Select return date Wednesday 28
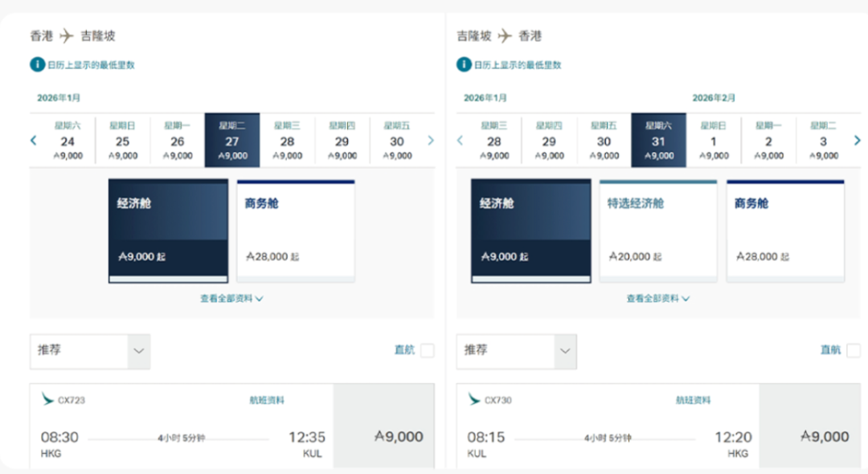Screen dimensions: 868x474 (x=493, y=141)
